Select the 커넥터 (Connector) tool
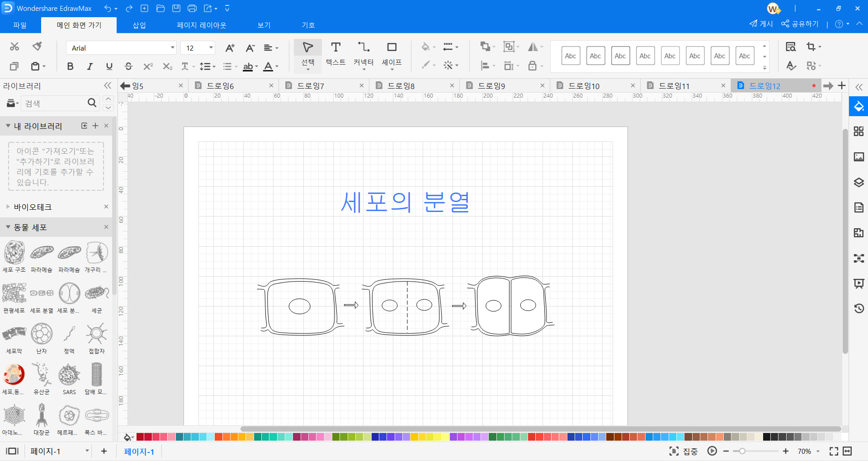Image resolution: width=868 pixels, height=461 pixels. click(363, 53)
